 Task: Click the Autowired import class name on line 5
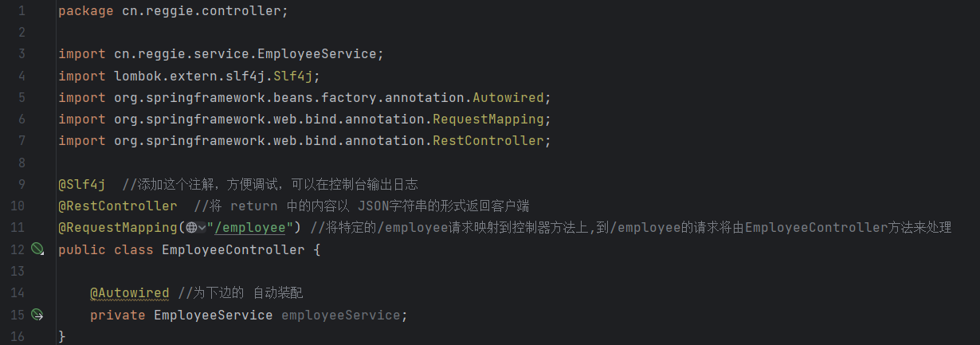[508, 97]
